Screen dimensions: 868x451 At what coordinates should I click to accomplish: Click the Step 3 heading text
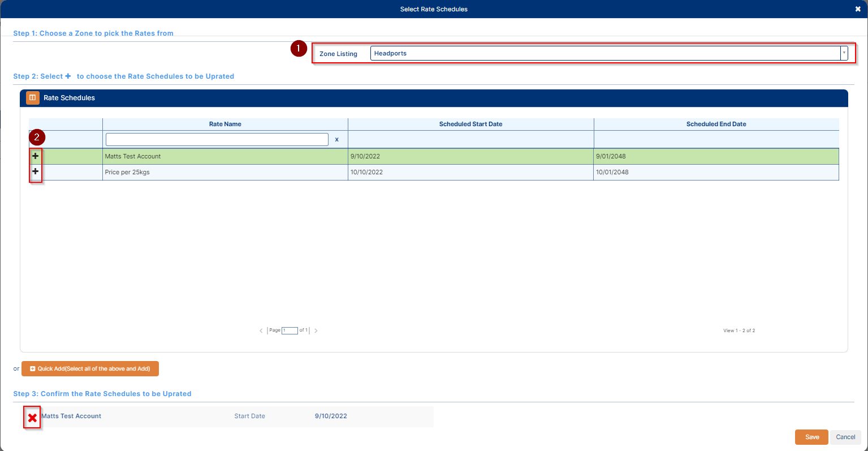[x=102, y=394]
